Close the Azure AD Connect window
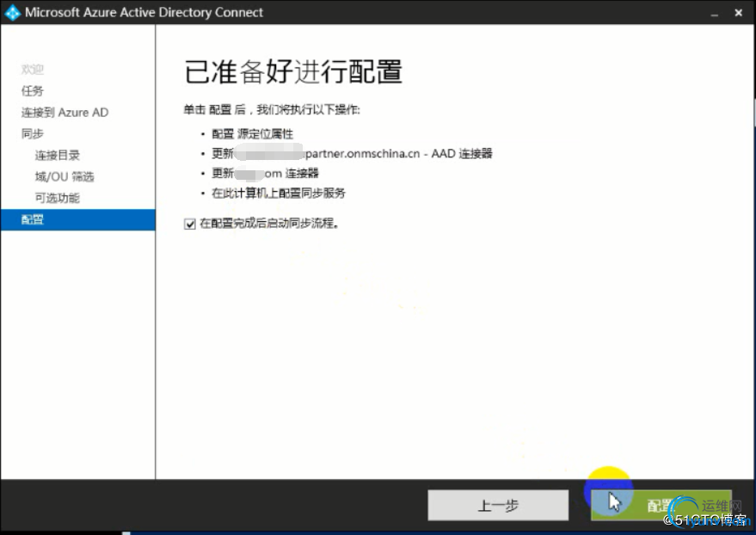 (x=738, y=13)
